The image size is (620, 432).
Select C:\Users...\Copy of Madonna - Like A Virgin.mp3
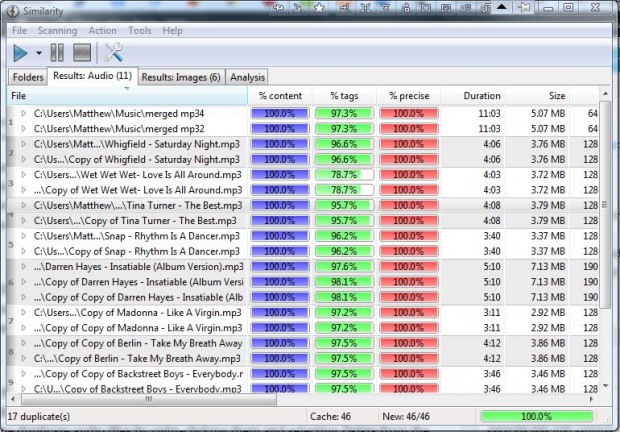tap(138, 313)
